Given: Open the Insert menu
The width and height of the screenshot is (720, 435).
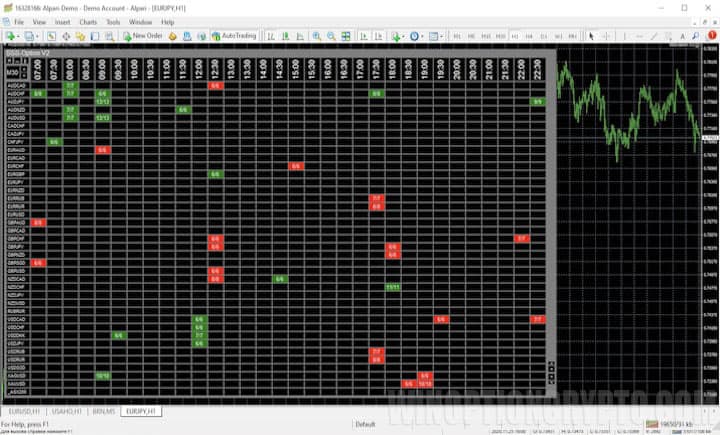Looking at the screenshot, I should pos(62,21).
